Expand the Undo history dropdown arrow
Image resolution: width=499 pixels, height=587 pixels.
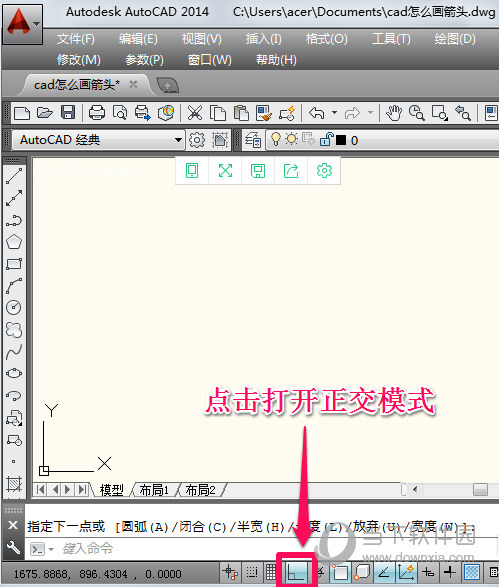334,112
